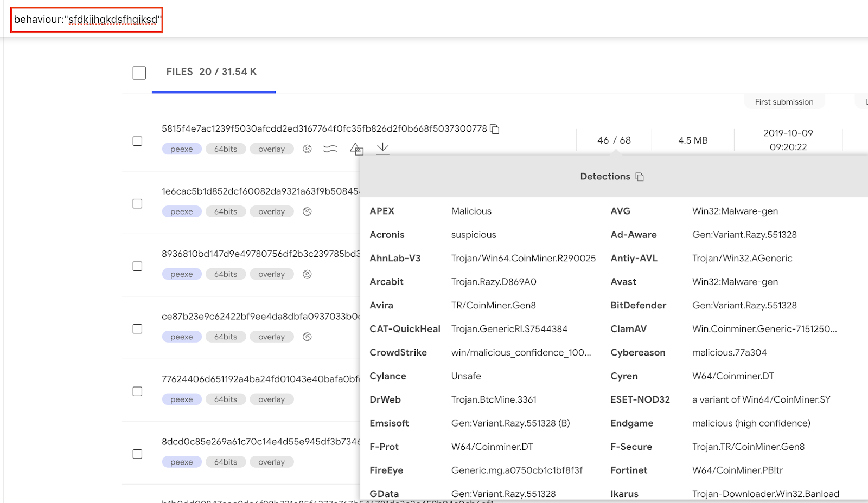The image size is (868, 503).
Task: Select the ce87b23e9c file checkbox
Action: coord(138,329)
